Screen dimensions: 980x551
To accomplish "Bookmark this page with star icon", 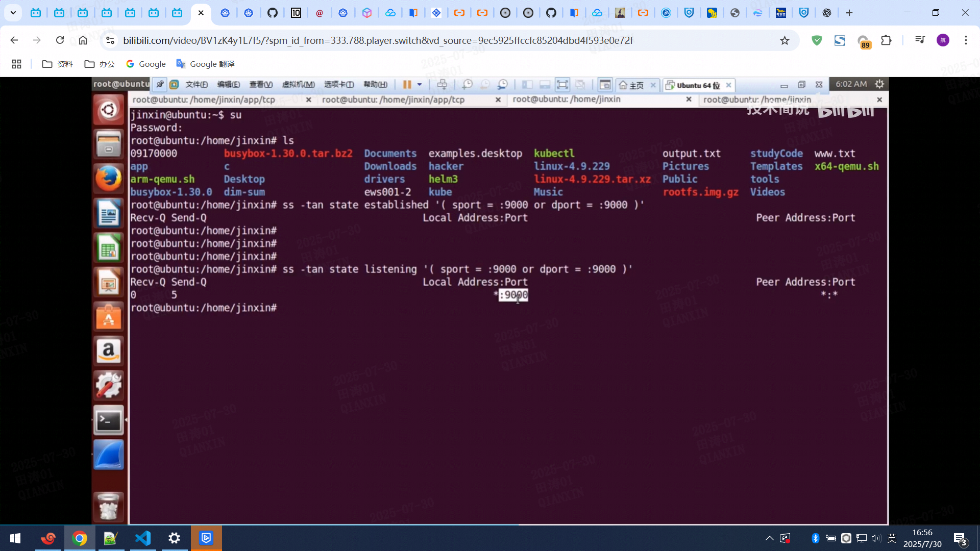I will pos(785,40).
